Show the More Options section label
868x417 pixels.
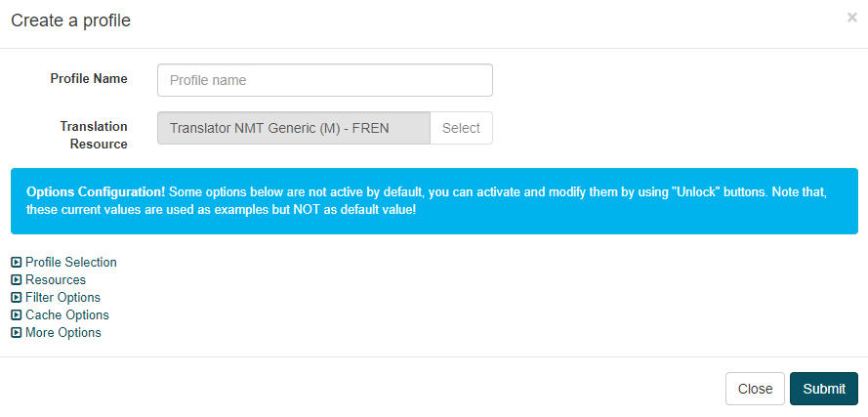(63, 333)
